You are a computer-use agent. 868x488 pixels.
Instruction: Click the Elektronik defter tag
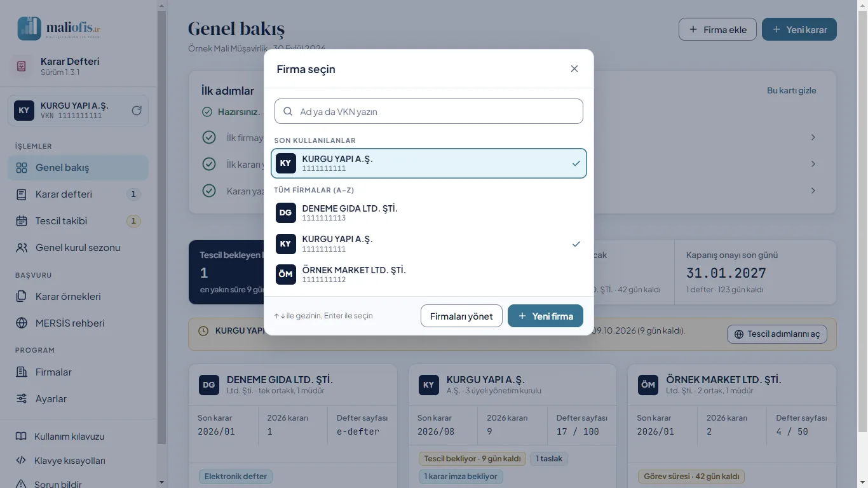[x=236, y=476]
